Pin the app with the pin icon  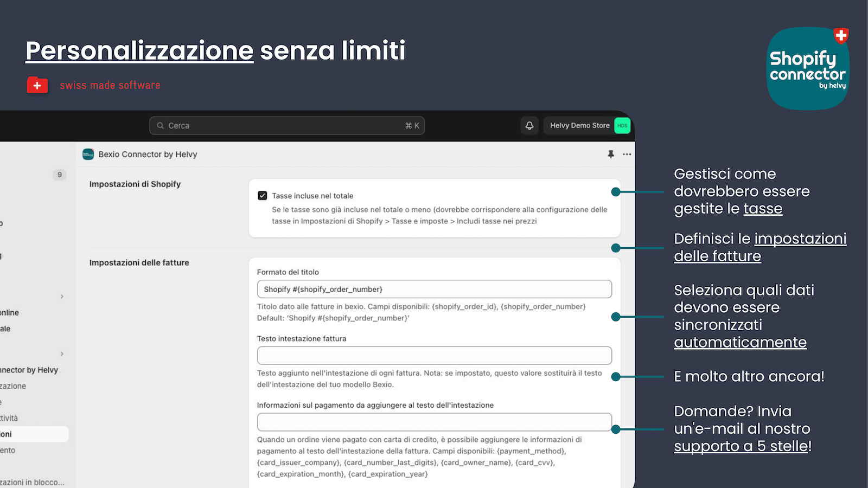(611, 155)
